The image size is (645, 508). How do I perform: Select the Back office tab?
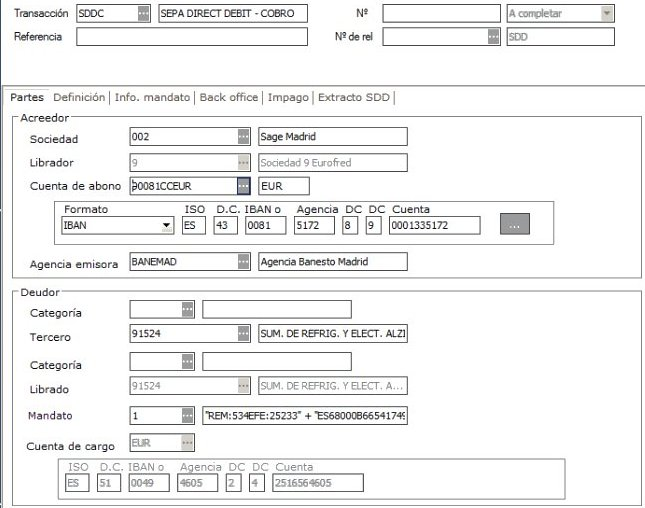click(229, 97)
